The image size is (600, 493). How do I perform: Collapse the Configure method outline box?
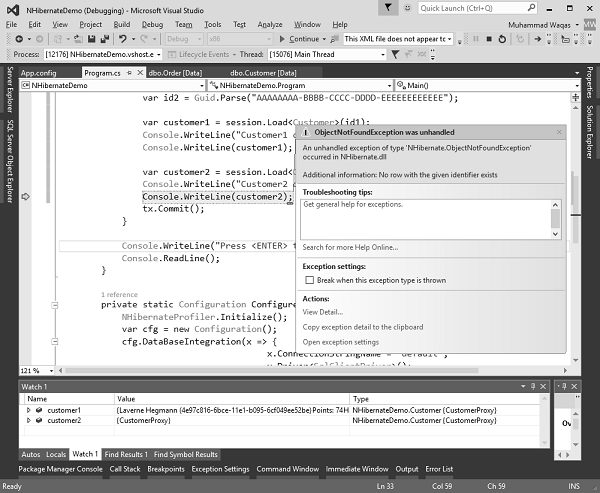click(x=55, y=305)
